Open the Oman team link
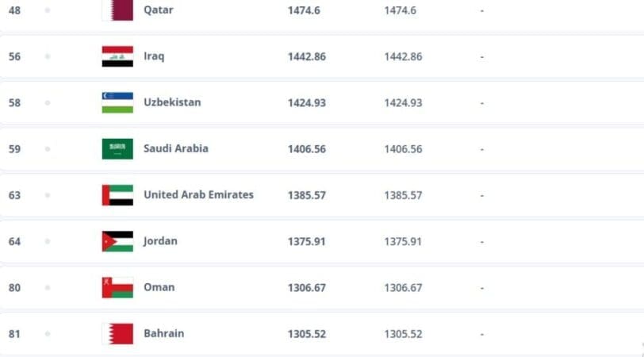The image size is (644, 357). [159, 287]
